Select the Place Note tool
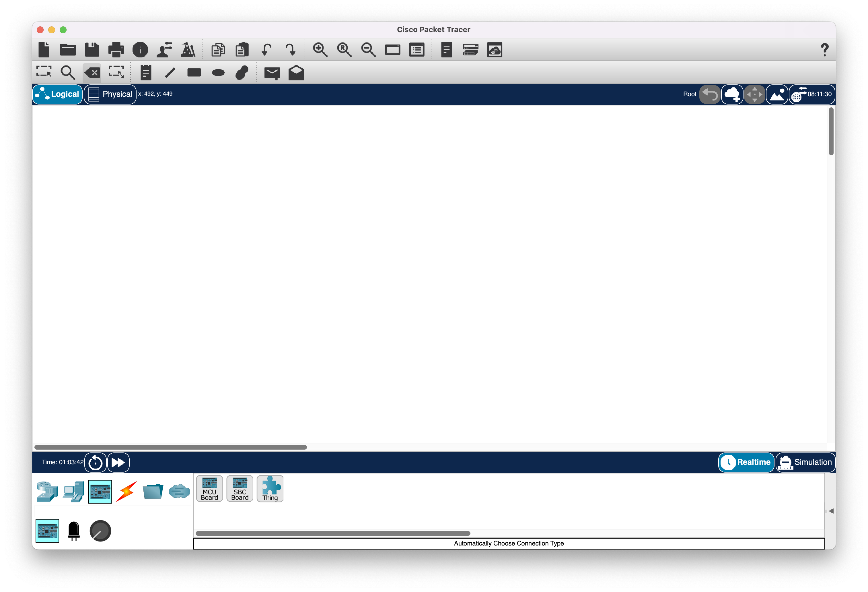The image size is (868, 592). [x=146, y=73]
